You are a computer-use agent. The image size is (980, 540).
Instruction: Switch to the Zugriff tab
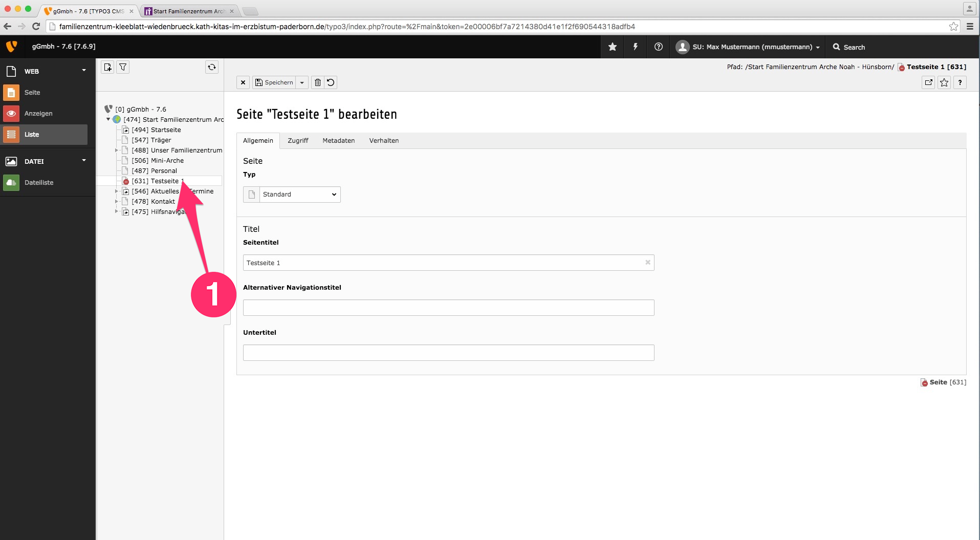pyautogui.click(x=298, y=141)
